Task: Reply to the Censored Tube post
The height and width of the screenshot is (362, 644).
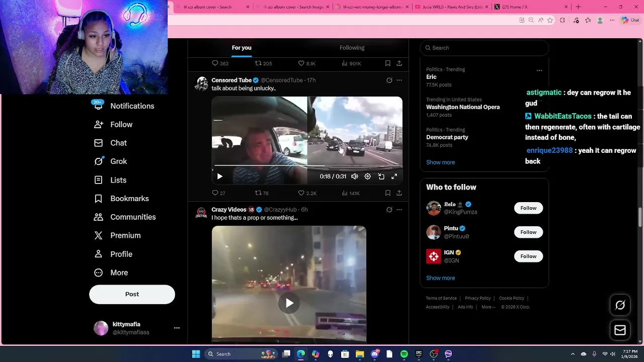Action: (x=218, y=193)
